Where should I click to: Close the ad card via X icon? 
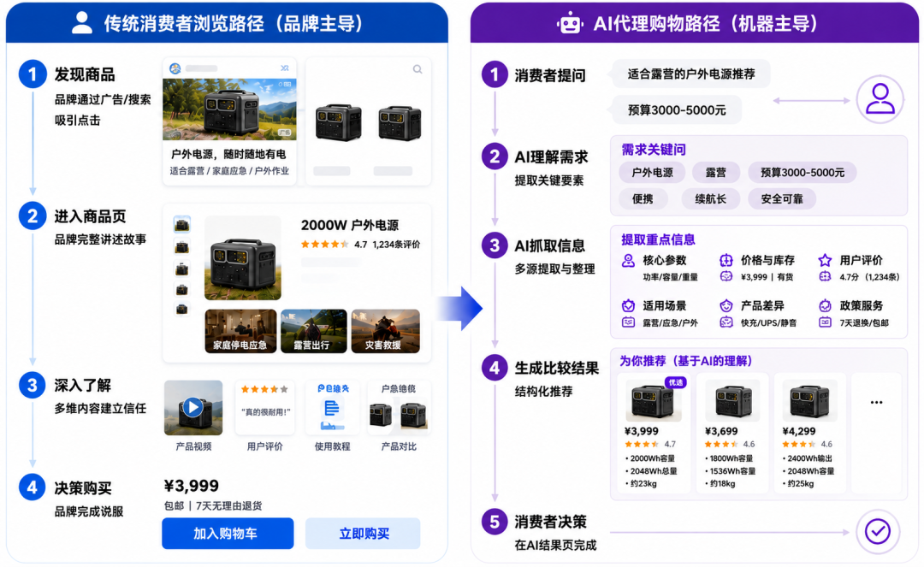coord(285,68)
